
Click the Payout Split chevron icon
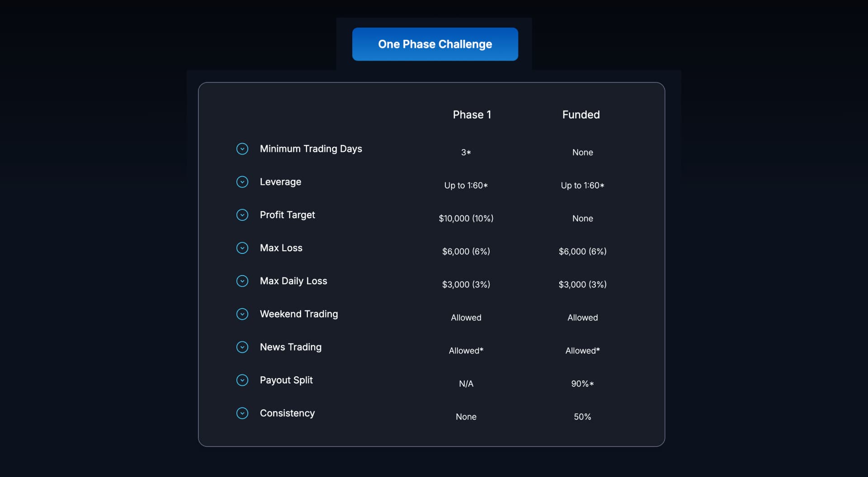(x=242, y=380)
